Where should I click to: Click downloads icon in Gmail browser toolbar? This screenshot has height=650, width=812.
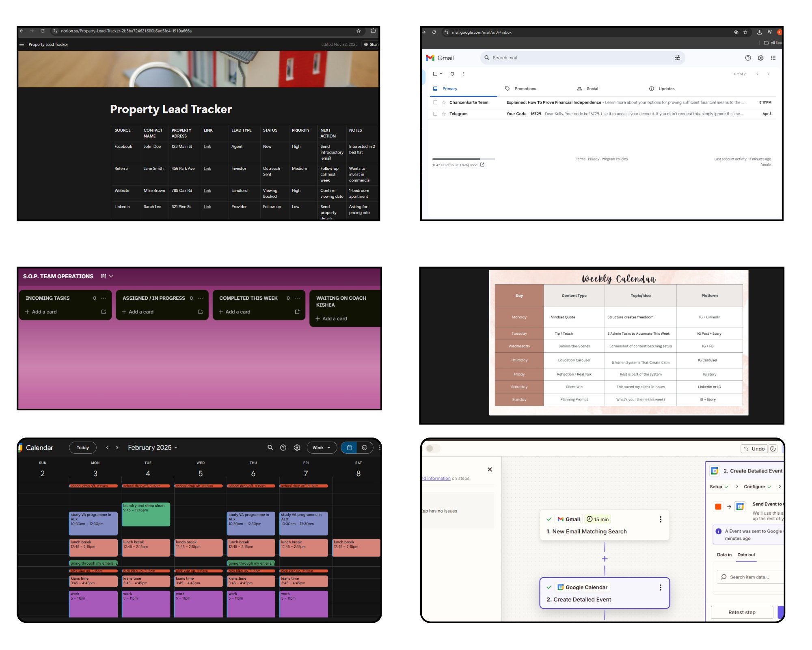point(759,32)
